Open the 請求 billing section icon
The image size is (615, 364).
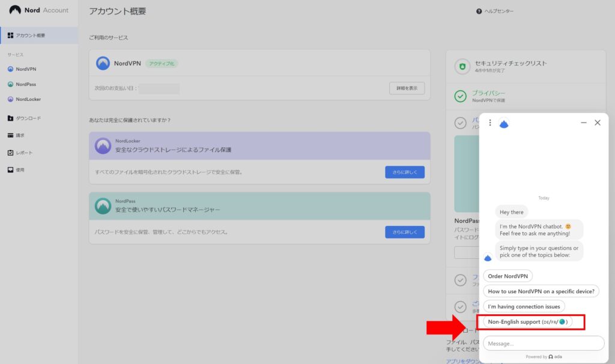pyautogui.click(x=9, y=135)
